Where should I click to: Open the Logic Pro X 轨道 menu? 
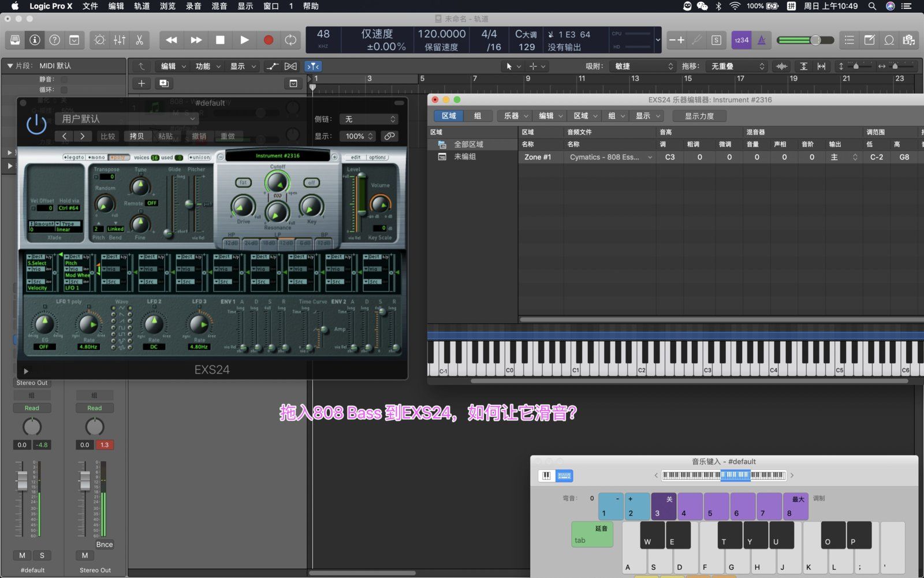tap(141, 6)
